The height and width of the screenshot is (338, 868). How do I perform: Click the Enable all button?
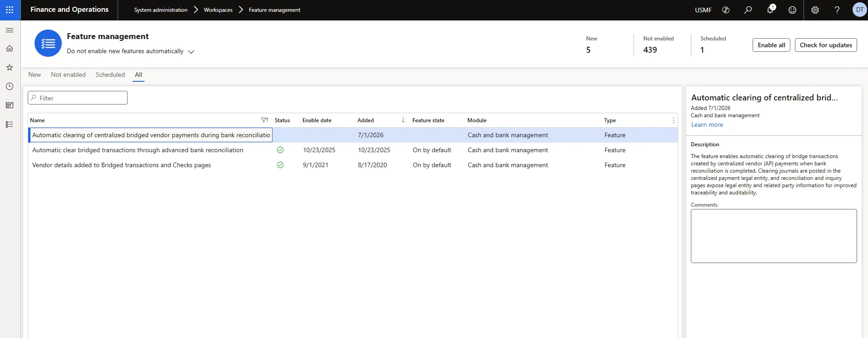(x=771, y=45)
